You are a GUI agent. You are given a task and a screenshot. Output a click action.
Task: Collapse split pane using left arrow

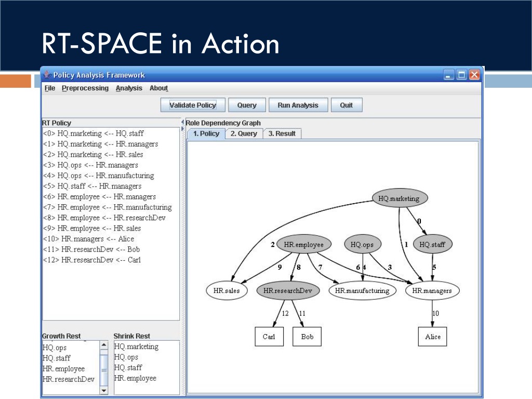pyautogui.click(x=182, y=122)
